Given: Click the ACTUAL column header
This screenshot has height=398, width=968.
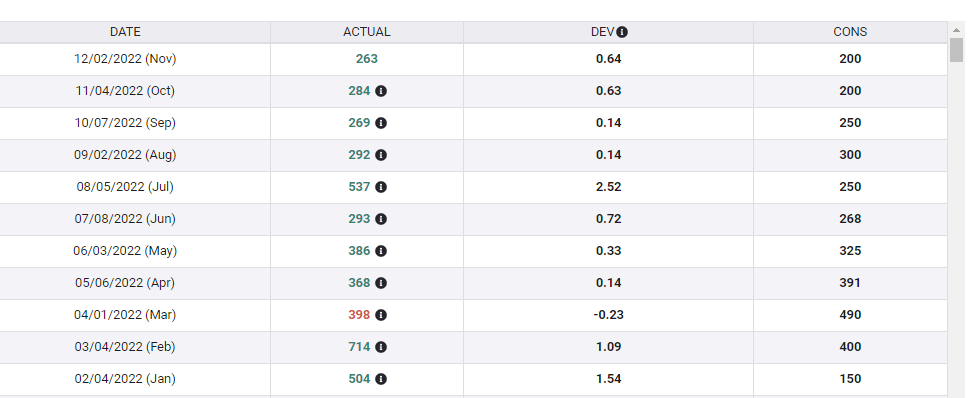Looking at the screenshot, I should 367,32.
